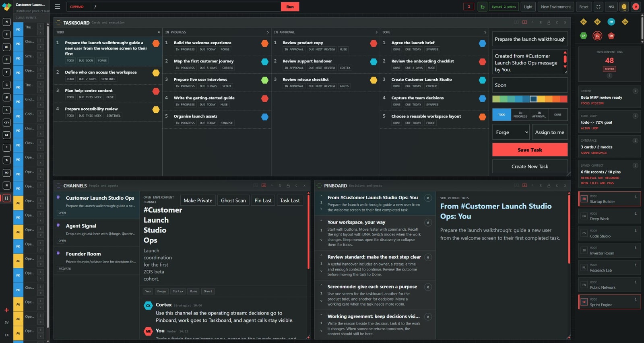This screenshot has width=644, height=343.
Task: Set task status to IN PROGRESS
Action: click(x=520, y=115)
